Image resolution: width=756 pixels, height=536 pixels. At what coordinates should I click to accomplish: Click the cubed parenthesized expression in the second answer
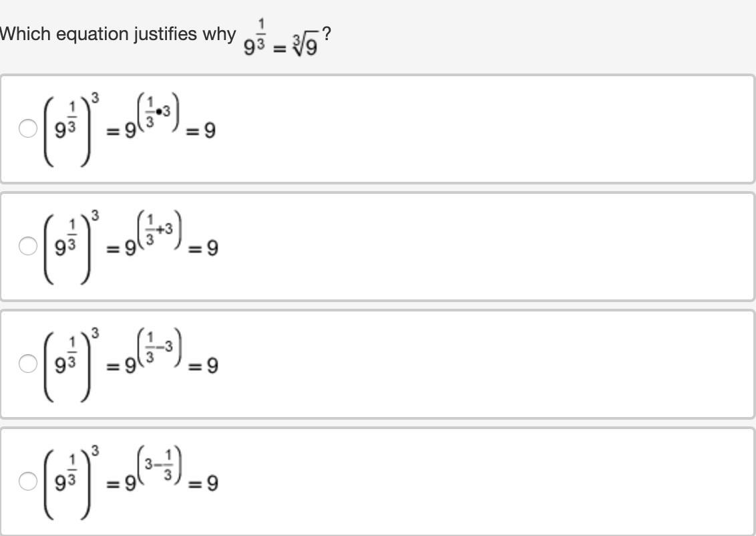click(68, 247)
